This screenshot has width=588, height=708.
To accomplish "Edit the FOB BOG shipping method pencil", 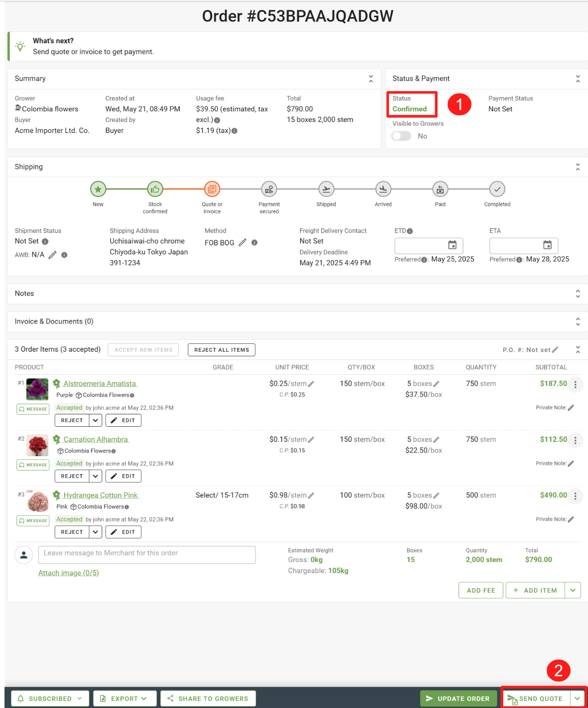I will [243, 243].
